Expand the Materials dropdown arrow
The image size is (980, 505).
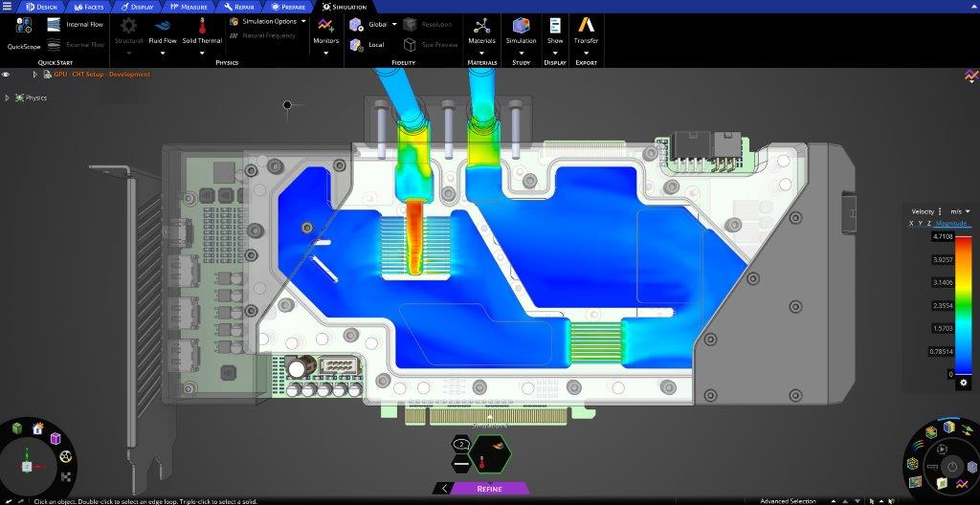tap(482, 53)
